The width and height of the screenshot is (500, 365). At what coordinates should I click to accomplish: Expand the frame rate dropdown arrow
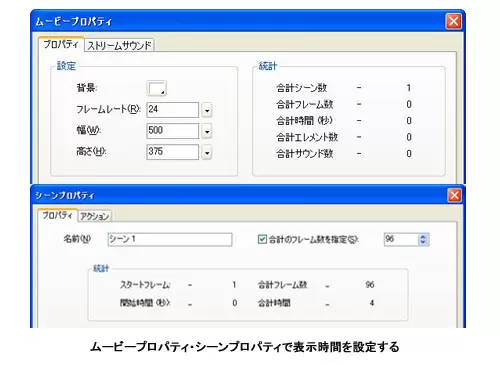[x=207, y=110]
